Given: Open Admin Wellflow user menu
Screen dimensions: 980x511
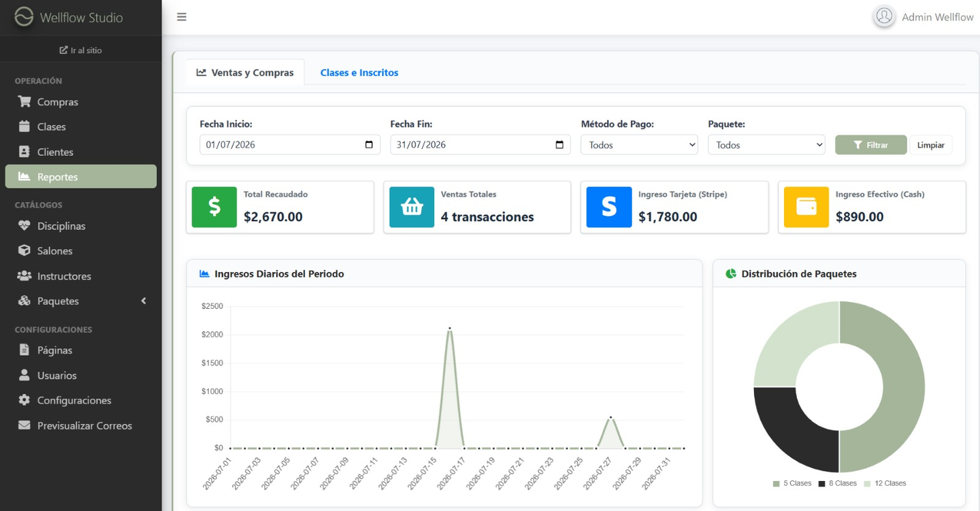Looking at the screenshot, I should coord(924,17).
